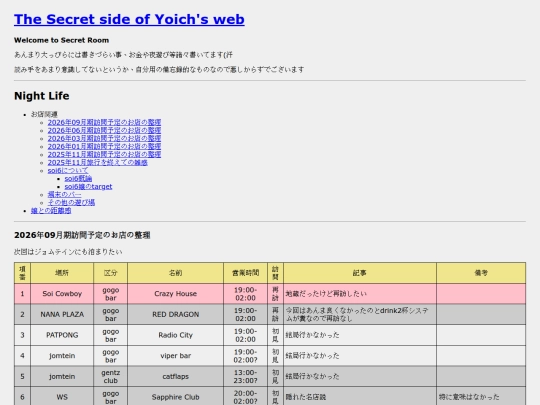Click the "区分" column header

(x=111, y=273)
